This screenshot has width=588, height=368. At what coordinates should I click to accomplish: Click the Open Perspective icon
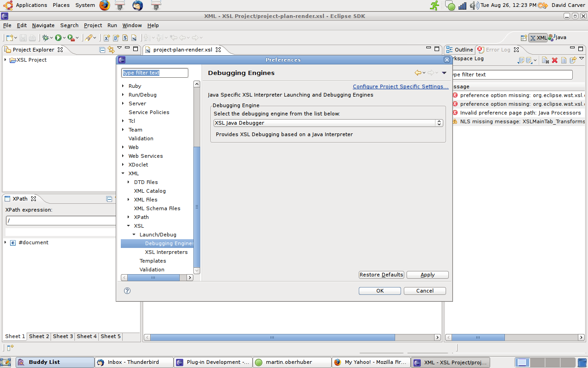pos(523,38)
